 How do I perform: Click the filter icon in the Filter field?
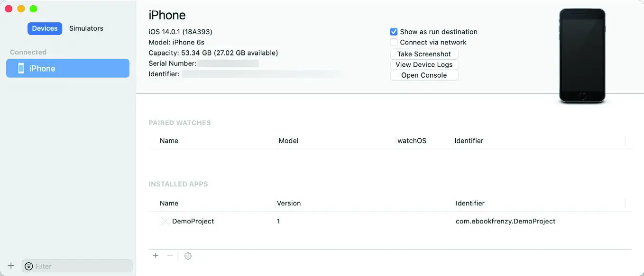coord(29,266)
